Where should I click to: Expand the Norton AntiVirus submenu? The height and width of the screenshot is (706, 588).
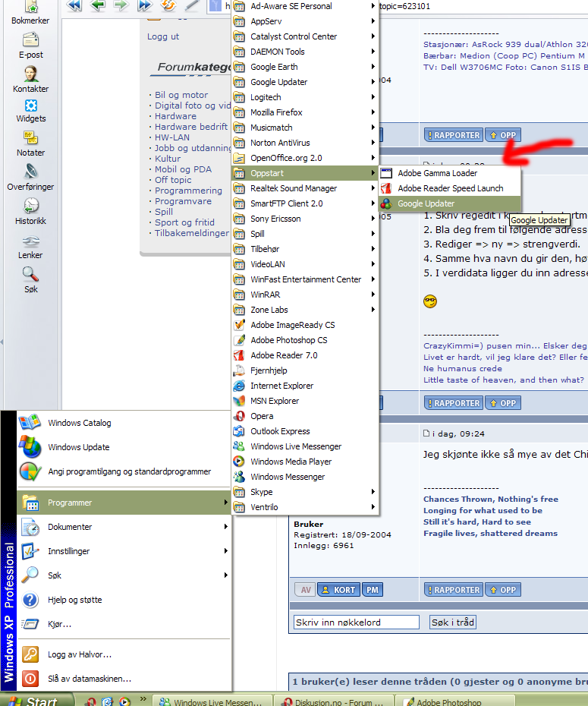[306, 143]
